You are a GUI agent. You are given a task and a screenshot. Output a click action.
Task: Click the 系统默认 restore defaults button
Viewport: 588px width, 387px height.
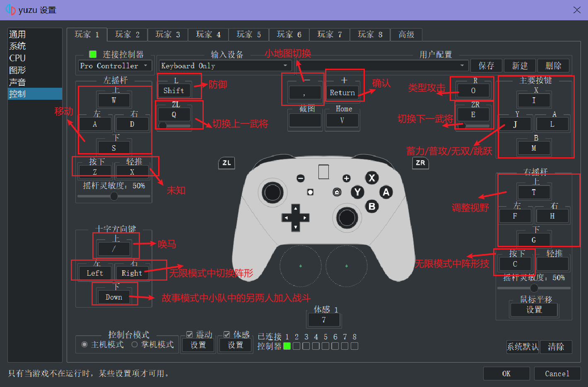[523, 347]
